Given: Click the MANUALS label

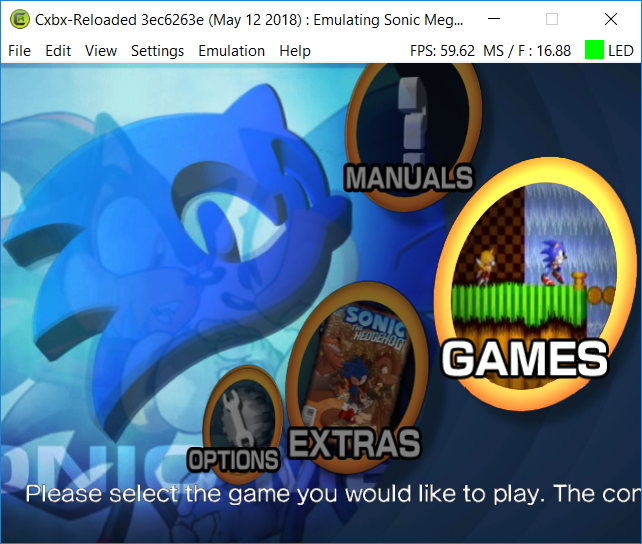Looking at the screenshot, I should [409, 178].
